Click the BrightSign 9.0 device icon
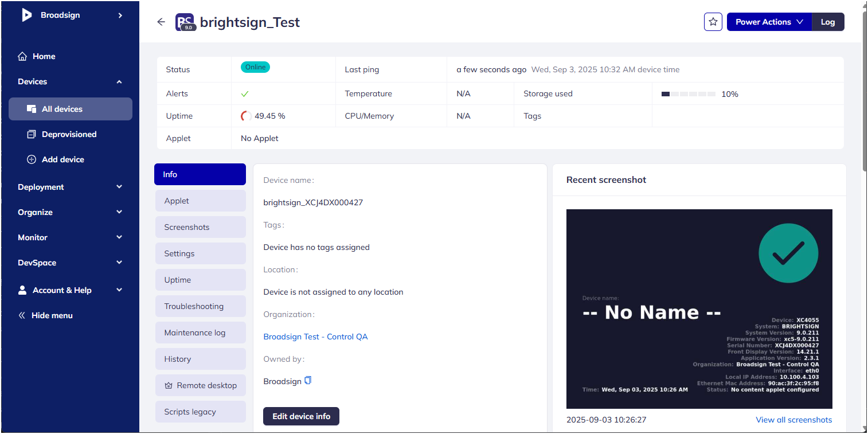This screenshot has width=868, height=434. 186,22
